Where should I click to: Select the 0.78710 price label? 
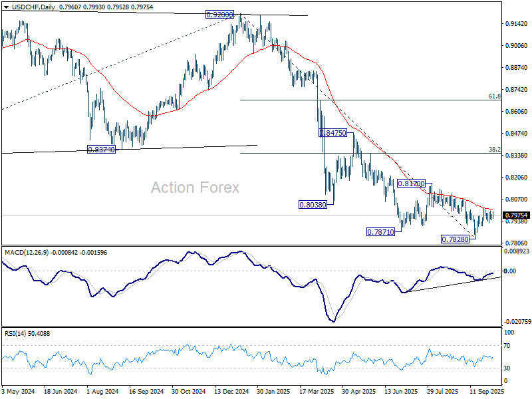380,232
